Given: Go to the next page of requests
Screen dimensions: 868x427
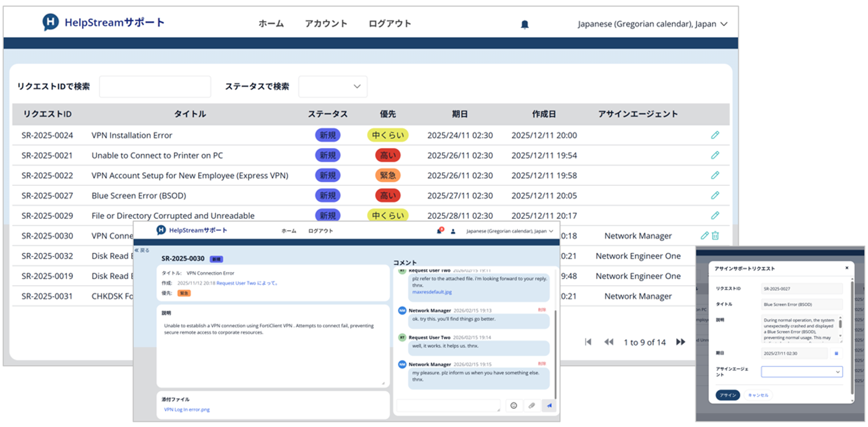Looking at the screenshot, I should point(681,342).
